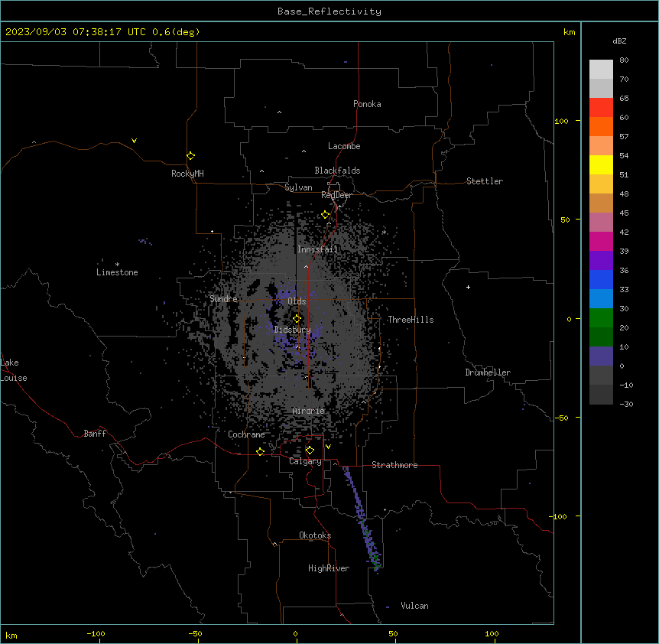Select yellow V marker northeast of Calgary
Viewport: 659px width, 644px height.
pyautogui.click(x=328, y=447)
